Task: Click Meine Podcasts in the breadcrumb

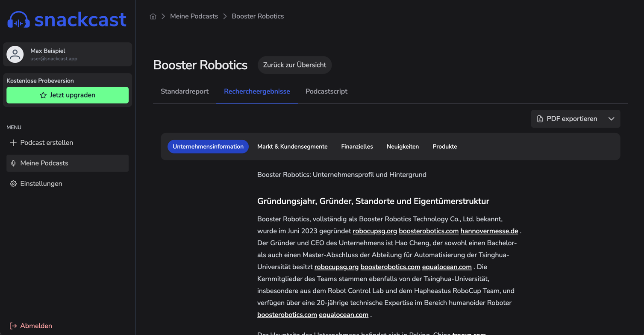Action: tap(194, 16)
